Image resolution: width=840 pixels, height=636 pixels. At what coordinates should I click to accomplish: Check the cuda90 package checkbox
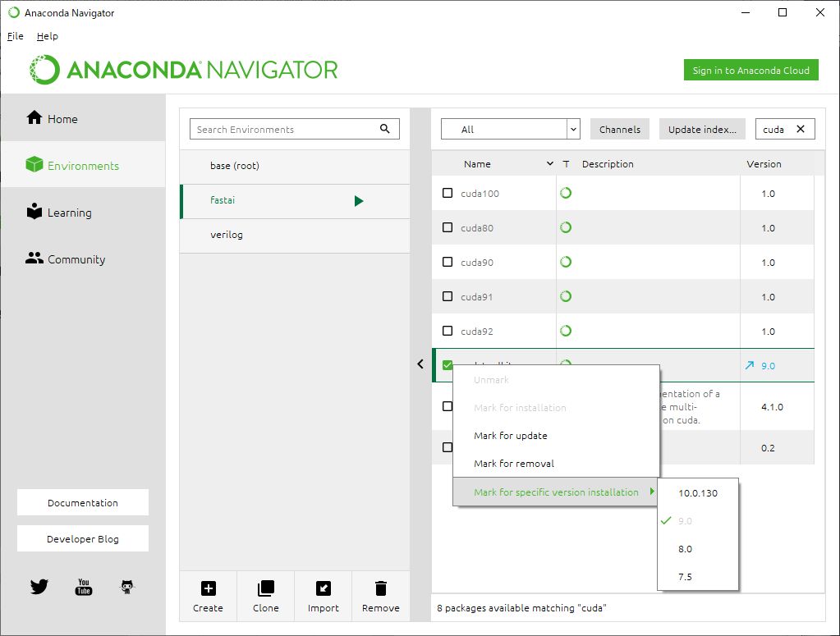[x=448, y=262]
